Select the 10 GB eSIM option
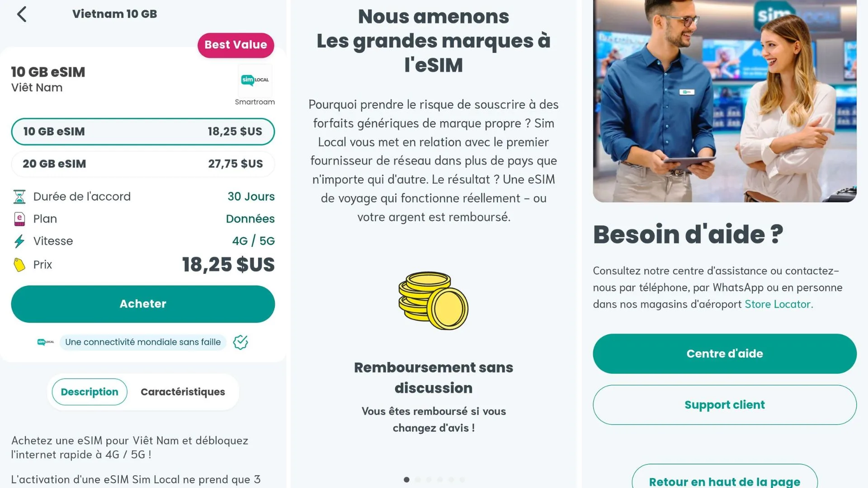868x488 pixels. tap(143, 131)
